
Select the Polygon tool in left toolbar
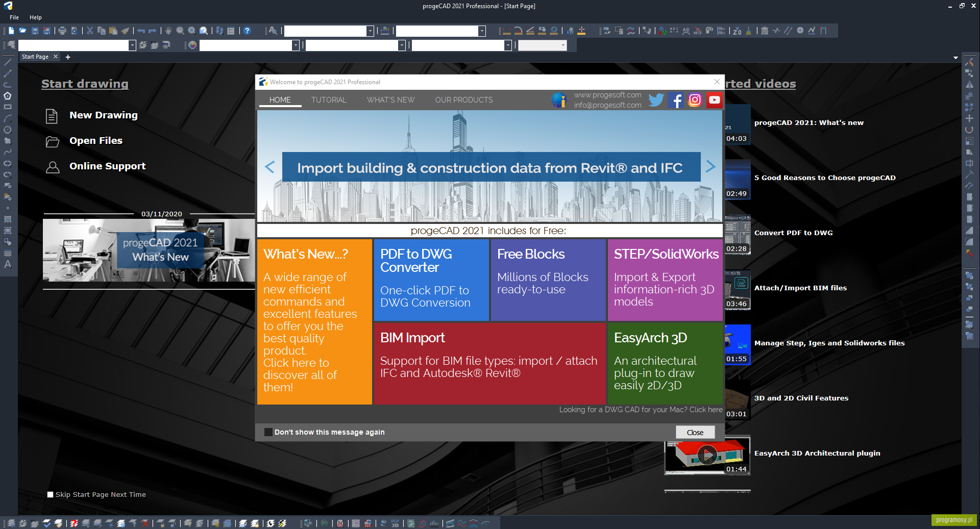click(8, 96)
